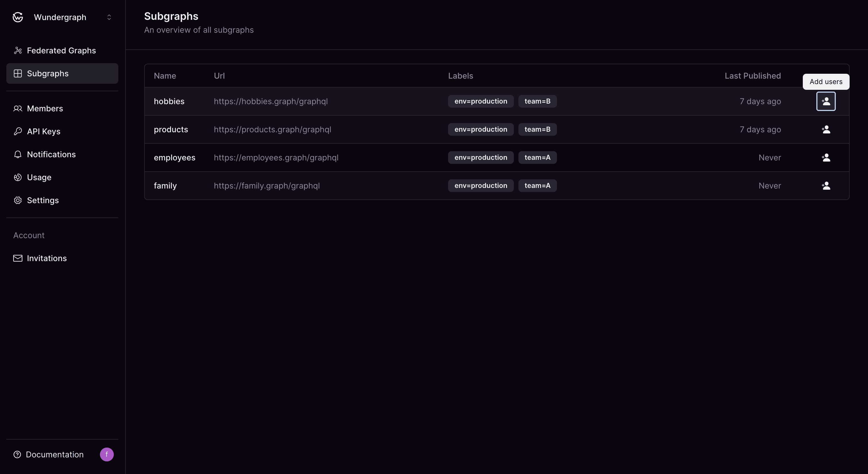The image size is (868, 474).
Task: Open the Federated Graphs section
Action: (x=61, y=50)
